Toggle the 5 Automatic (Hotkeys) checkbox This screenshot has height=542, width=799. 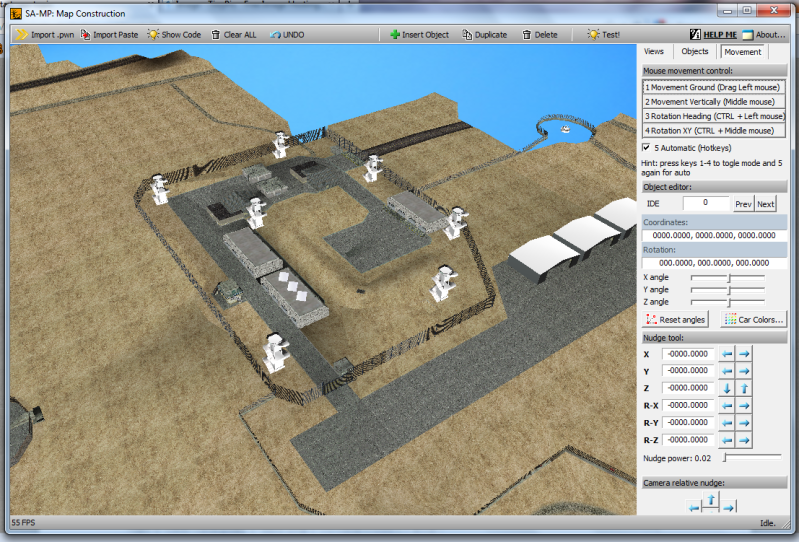point(647,148)
